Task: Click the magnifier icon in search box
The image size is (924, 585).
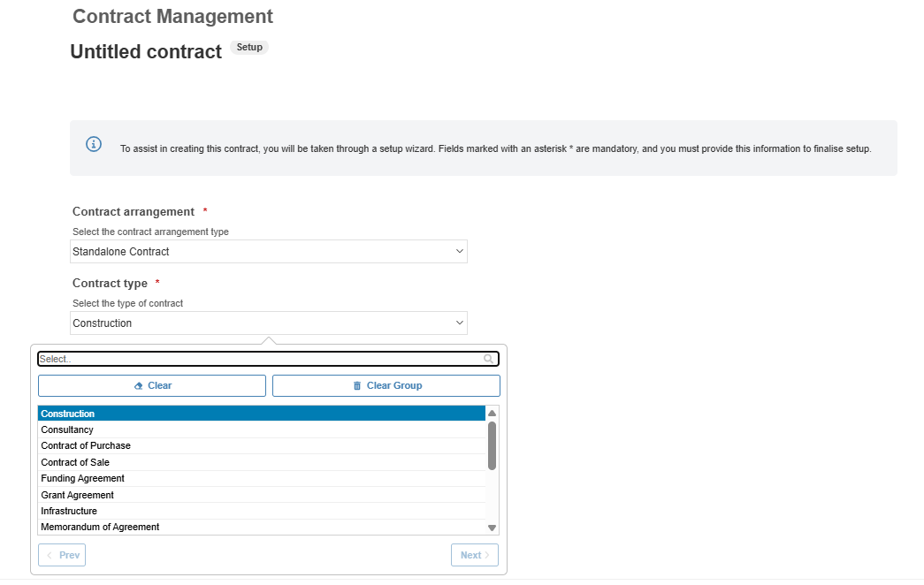Action: (x=488, y=359)
